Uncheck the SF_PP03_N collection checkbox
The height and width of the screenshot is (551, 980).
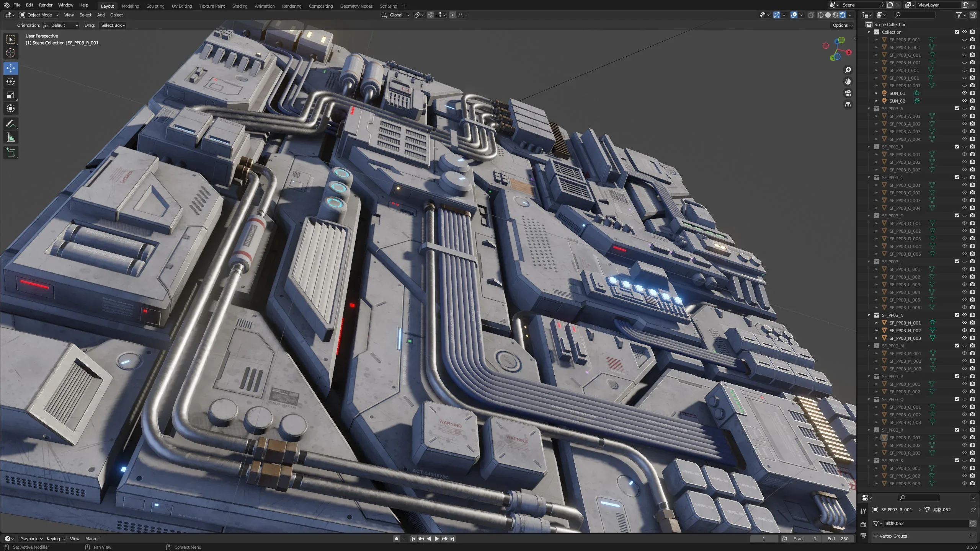coord(957,315)
